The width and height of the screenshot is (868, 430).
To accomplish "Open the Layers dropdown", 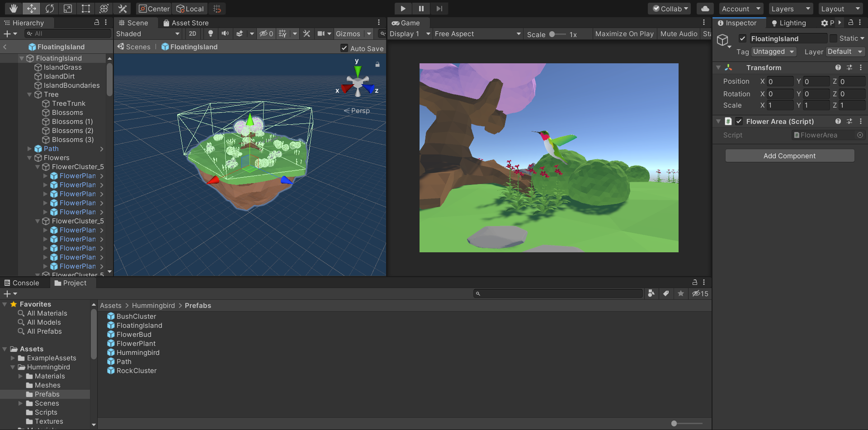I will [x=791, y=9].
